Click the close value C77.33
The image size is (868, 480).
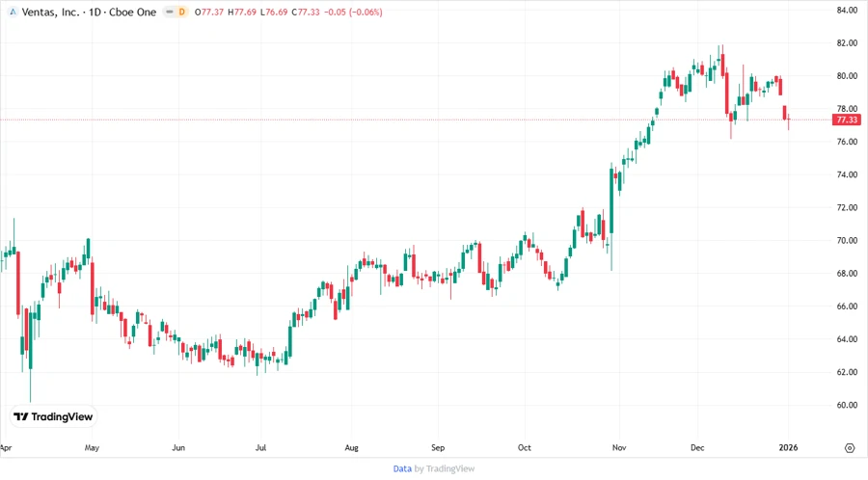(306, 13)
